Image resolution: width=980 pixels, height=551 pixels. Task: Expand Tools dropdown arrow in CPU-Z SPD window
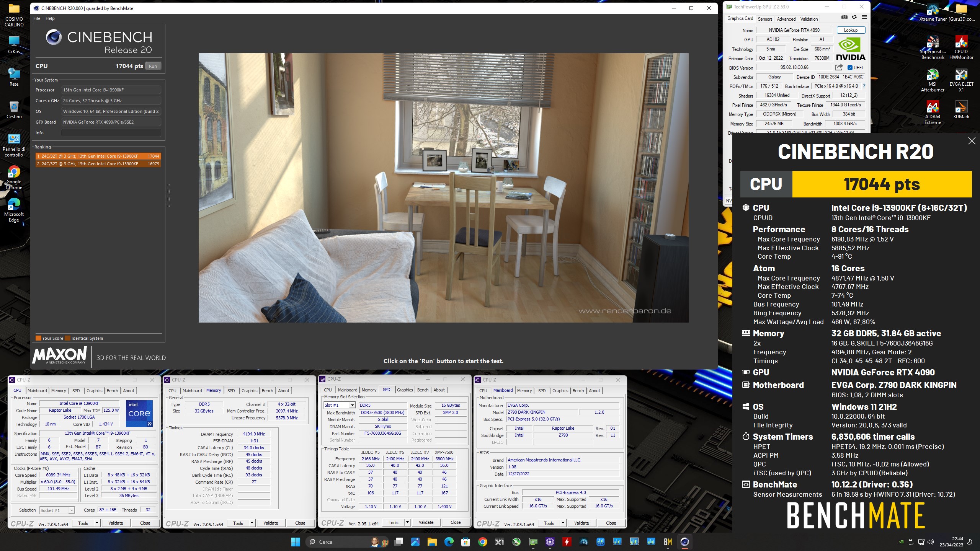407,522
